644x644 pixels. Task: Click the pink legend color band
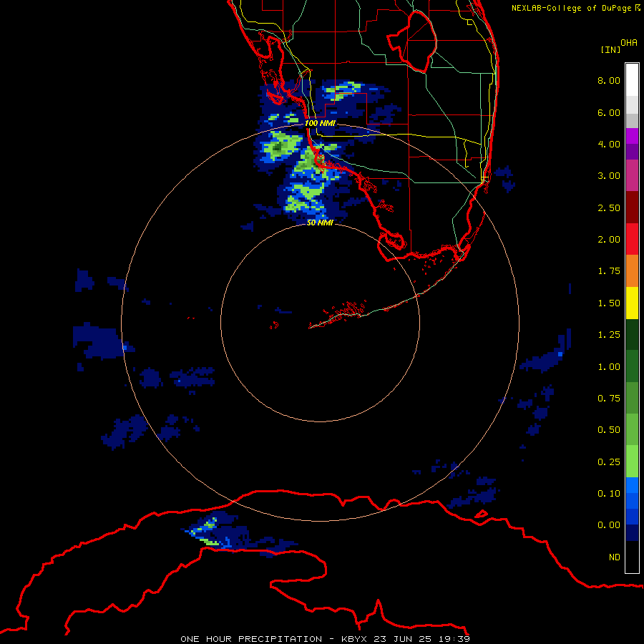coord(632,175)
